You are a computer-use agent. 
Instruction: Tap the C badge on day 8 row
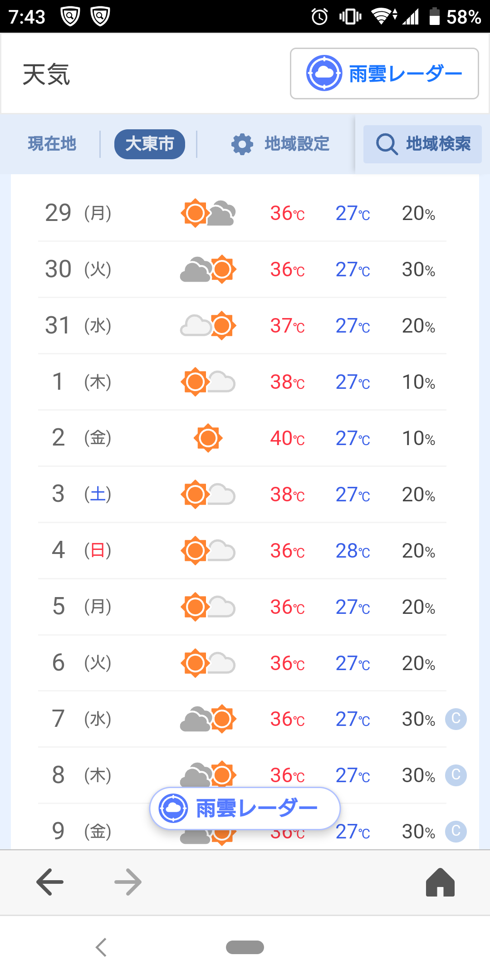click(x=456, y=775)
